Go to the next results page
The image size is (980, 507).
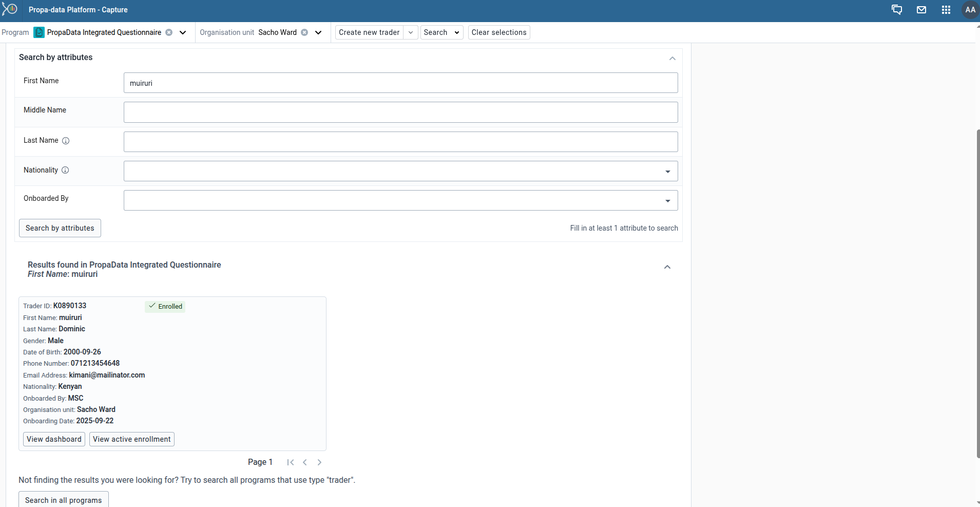(319, 462)
